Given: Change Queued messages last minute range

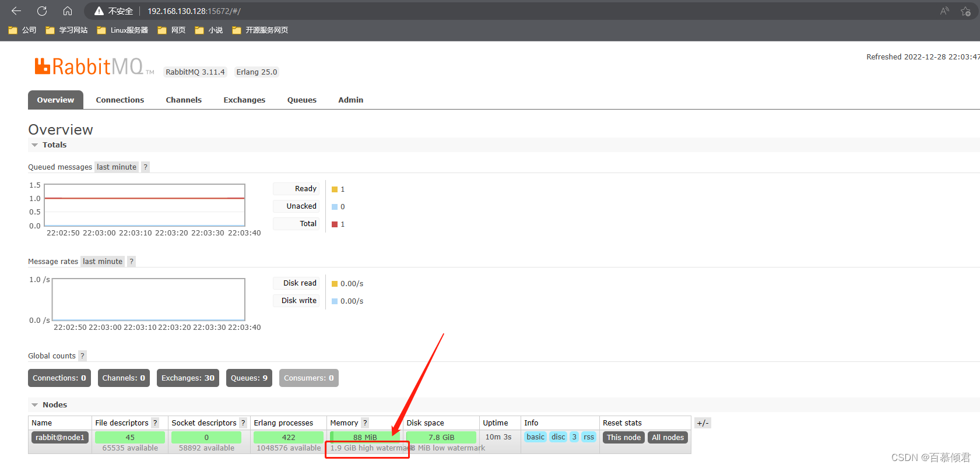Looking at the screenshot, I should click(117, 167).
